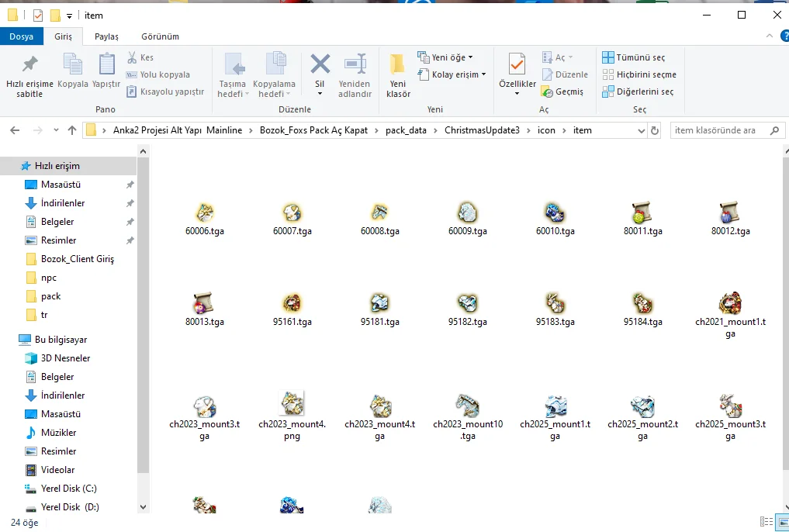Select the ch2021_mount1.tga file thumbnail
This screenshot has width=789, height=532.
coord(730,304)
